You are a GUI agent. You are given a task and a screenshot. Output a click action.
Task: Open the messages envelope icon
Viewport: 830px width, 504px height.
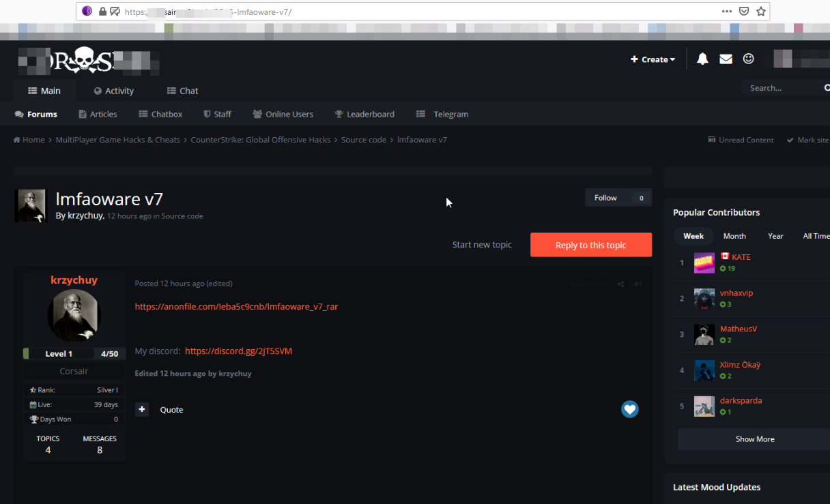726,59
